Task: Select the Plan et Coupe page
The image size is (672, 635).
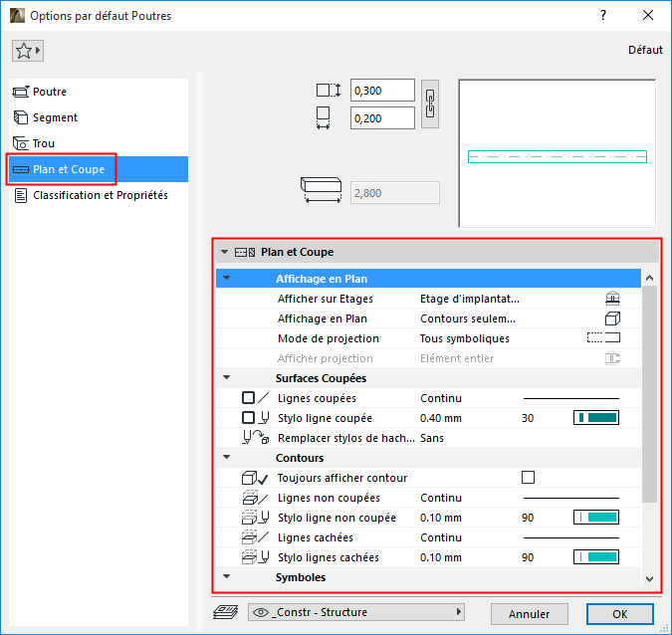Action: tap(99, 169)
